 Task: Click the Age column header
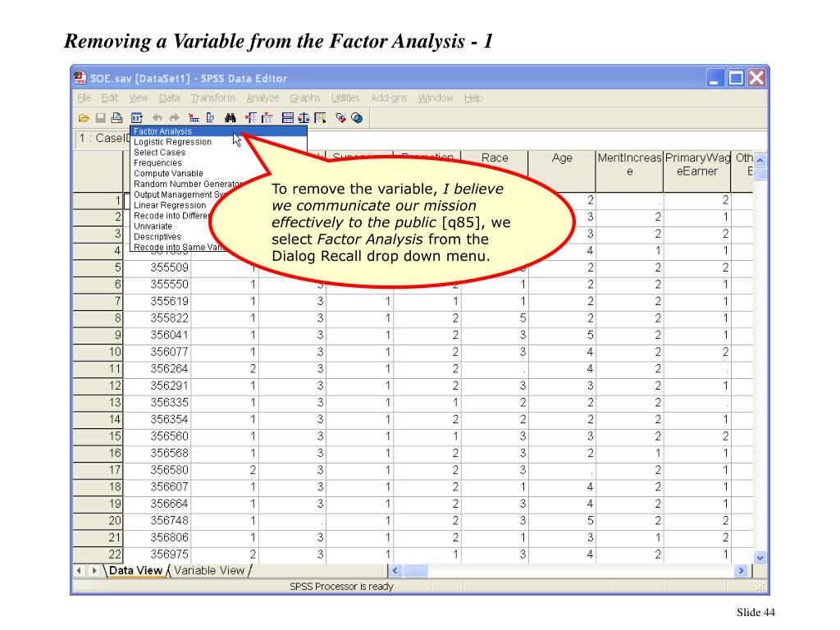(562, 158)
